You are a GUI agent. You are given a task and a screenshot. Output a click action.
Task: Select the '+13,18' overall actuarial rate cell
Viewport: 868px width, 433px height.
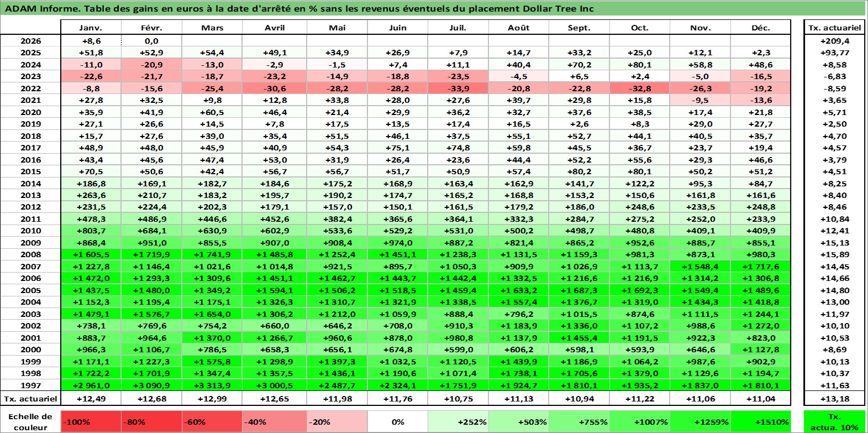pos(834,399)
